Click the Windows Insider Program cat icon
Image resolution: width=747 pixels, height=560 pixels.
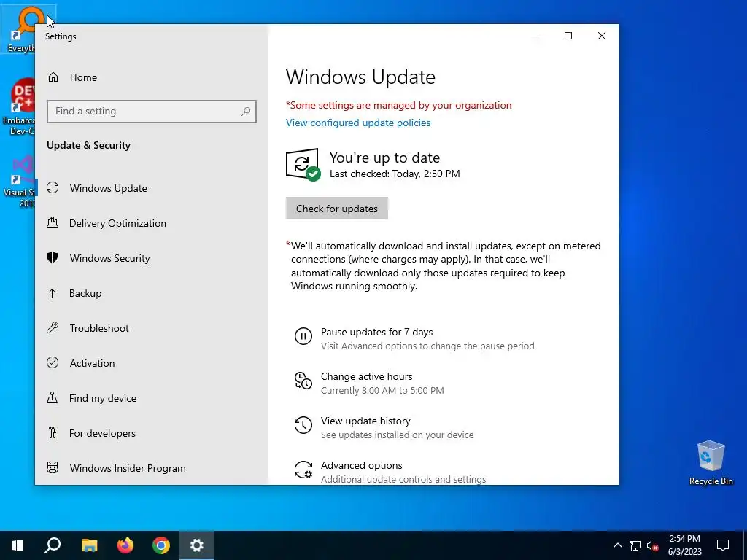point(53,467)
